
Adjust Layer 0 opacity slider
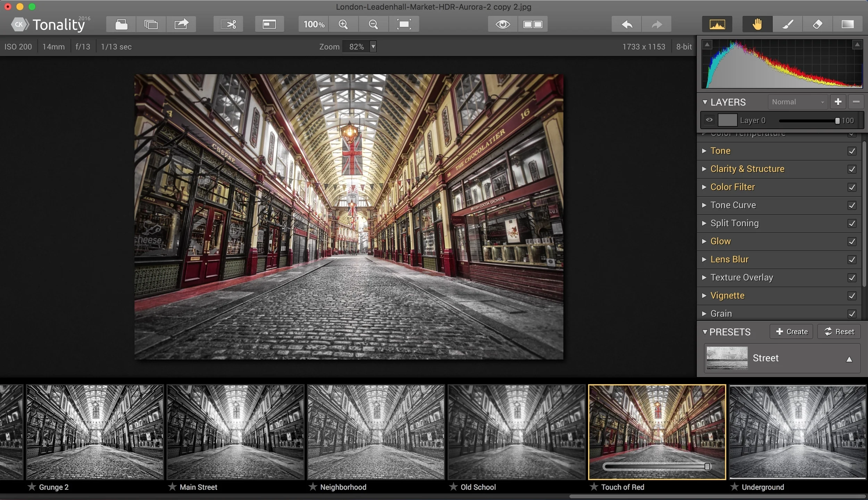(x=809, y=120)
